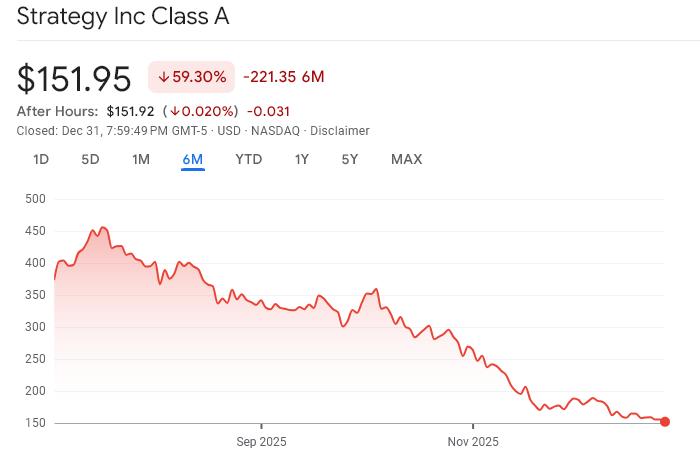Click the down arrow in 59.30% badge

point(164,77)
